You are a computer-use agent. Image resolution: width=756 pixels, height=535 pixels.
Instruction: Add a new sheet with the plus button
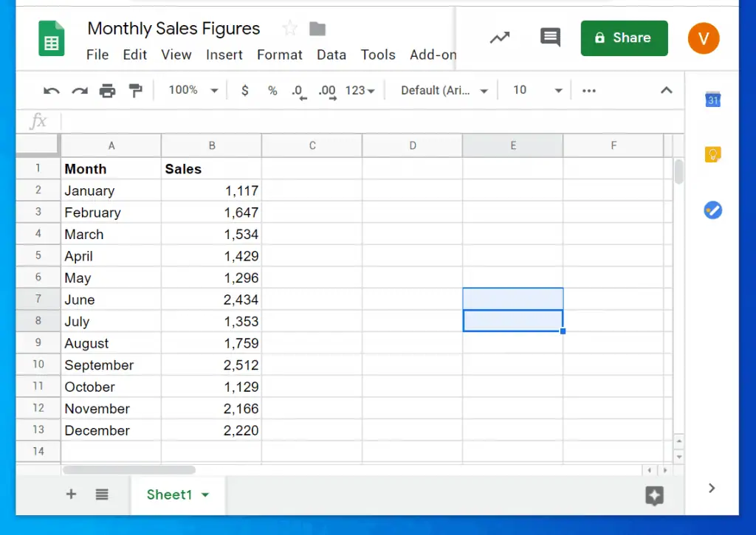click(x=70, y=494)
